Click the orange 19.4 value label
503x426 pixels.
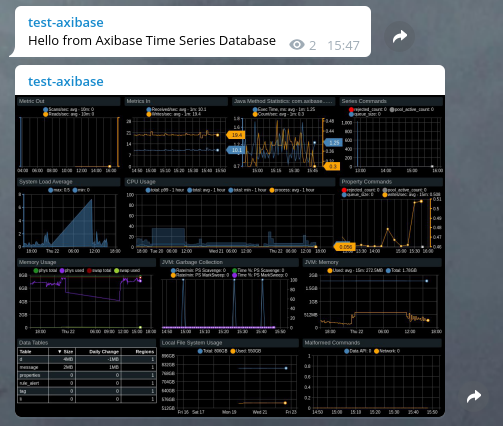(236, 135)
